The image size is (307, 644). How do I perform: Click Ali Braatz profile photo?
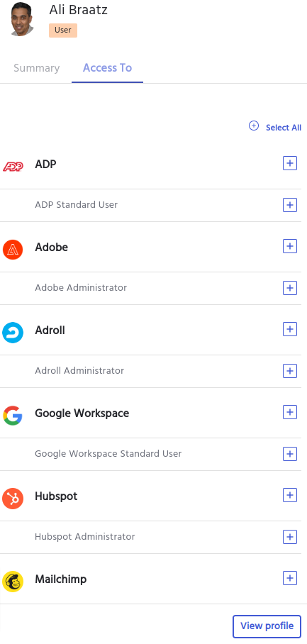pyautogui.click(x=21, y=19)
